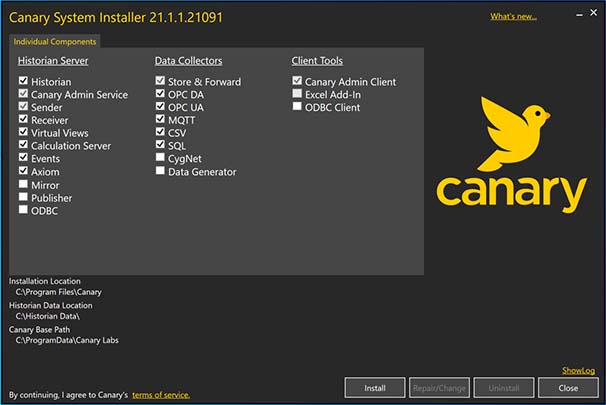The width and height of the screenshot is (606, 405).
Task: Deselect the Events component
Action: coord(23,157)
